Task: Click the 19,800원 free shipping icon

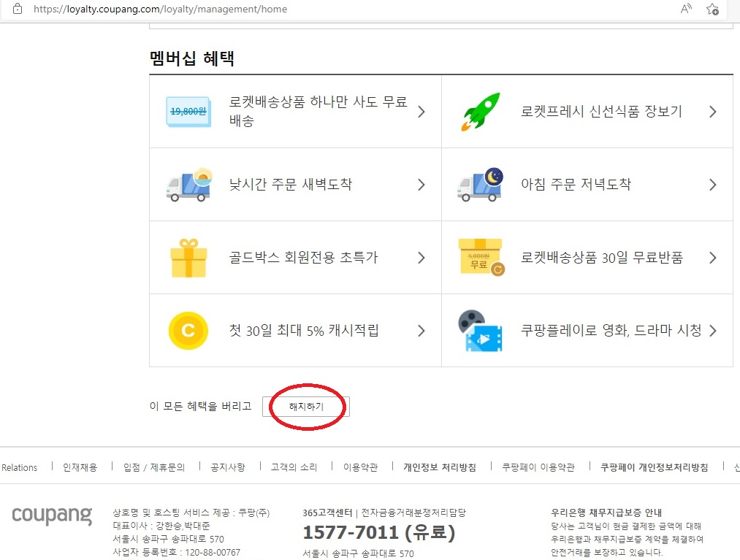Action: [x=188, y=111]
